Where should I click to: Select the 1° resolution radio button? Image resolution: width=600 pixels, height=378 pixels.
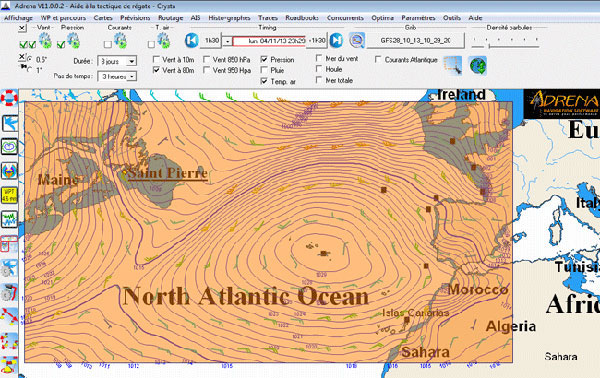point(29,70)
